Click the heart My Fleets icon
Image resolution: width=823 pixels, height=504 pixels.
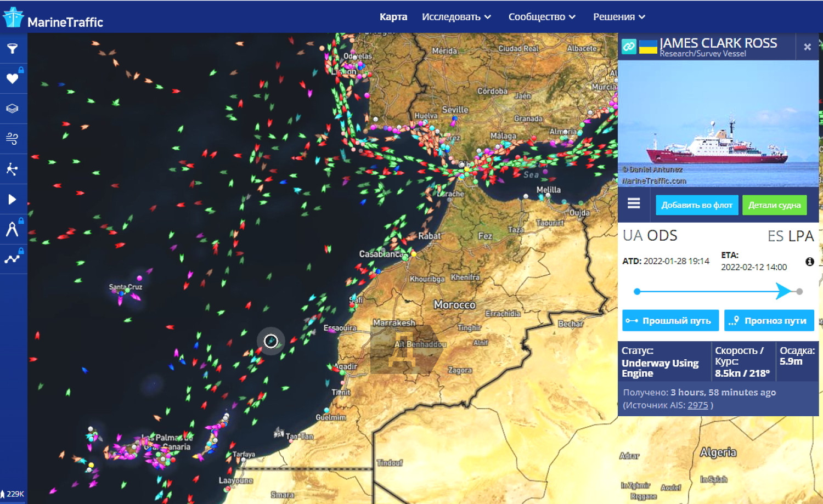click(12, 78)
